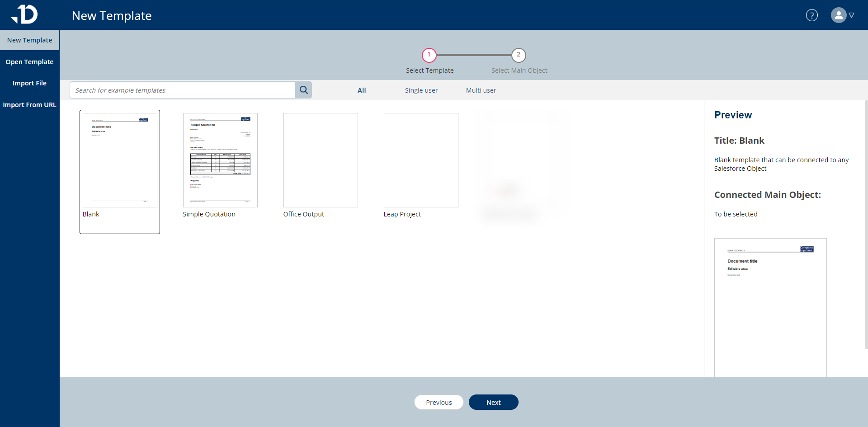The image size is (868, 427).
Task: Click the search magnifier icon
Action: 303,90
